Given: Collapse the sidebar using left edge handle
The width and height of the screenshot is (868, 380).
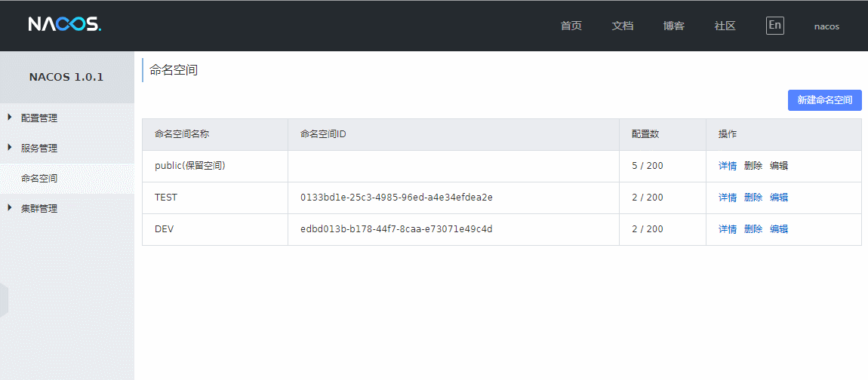Looking at the screenshot, I should (x=4, y=299).
